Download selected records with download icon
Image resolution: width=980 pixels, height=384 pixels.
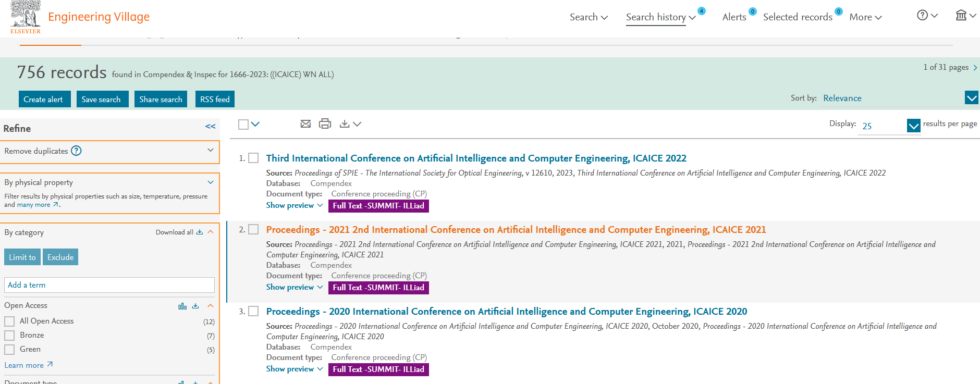345,124
